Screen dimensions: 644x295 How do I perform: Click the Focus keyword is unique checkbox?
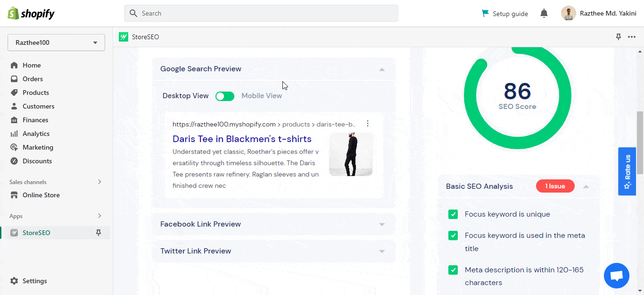(x=453, y=214)
